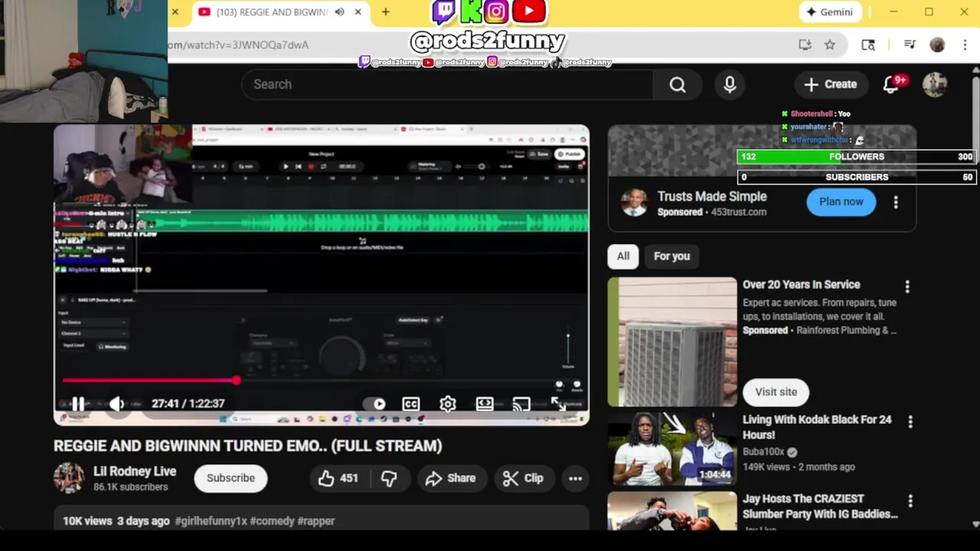Screen dimensions: 980x551
Task: Click the 10K views 3 days ago text
Action: click(116, 521)
